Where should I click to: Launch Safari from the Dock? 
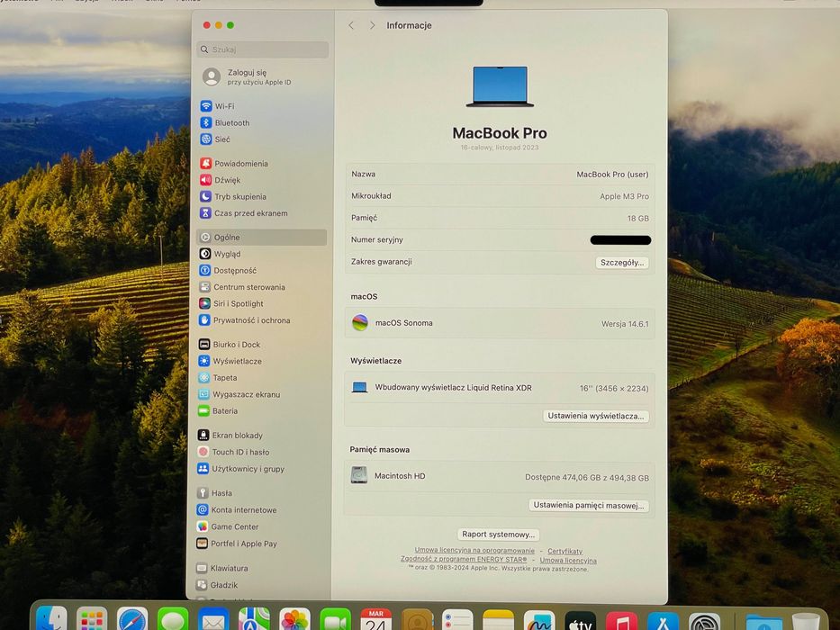tap(132, 620)
